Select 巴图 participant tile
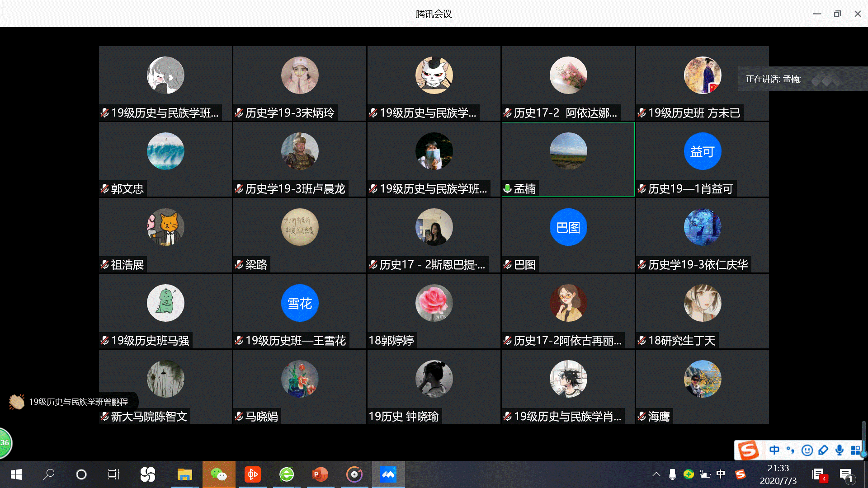This screenshot has width=868, height=488. [x=568, y=235]
